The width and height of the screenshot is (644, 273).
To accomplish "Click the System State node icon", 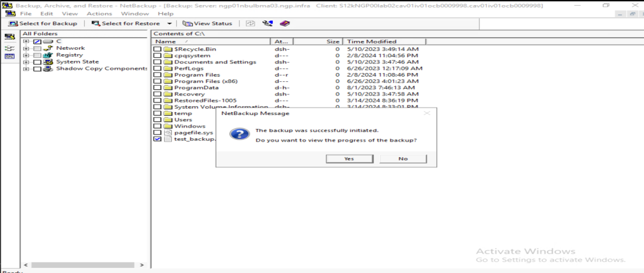I will click(48, 62).
